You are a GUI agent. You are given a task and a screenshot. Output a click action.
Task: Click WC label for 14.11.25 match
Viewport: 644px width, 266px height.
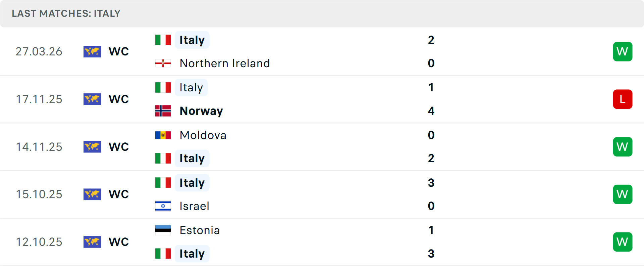[119, 147]
